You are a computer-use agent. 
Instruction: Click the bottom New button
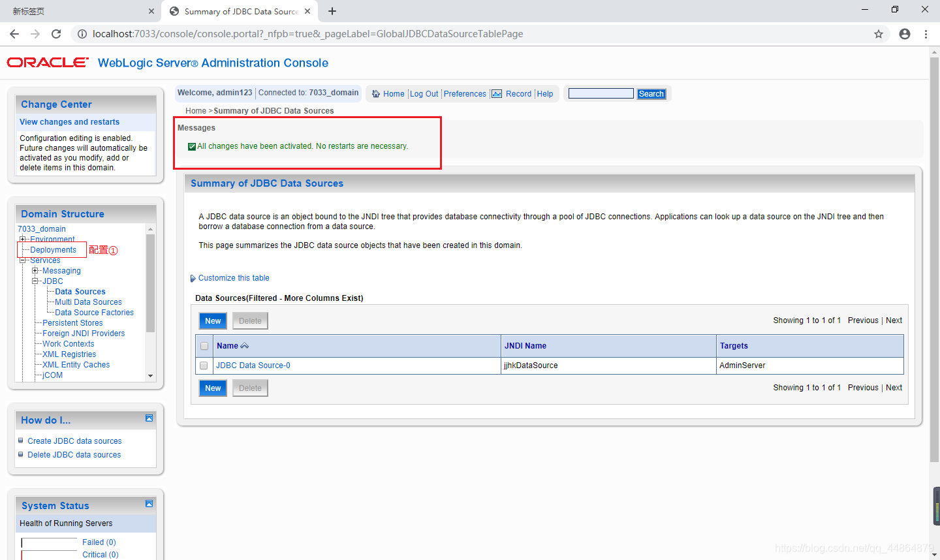click(213, 388)
